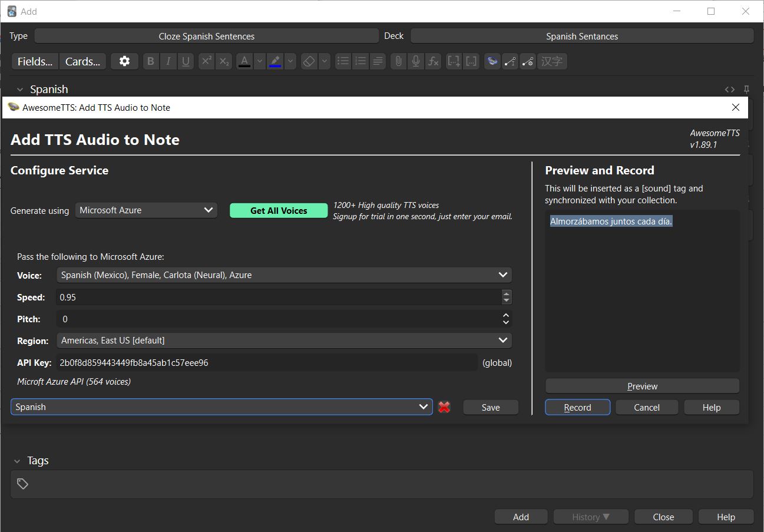764x532 pixels.
Task: Click into the Tags input field
Action: point(382,484)
